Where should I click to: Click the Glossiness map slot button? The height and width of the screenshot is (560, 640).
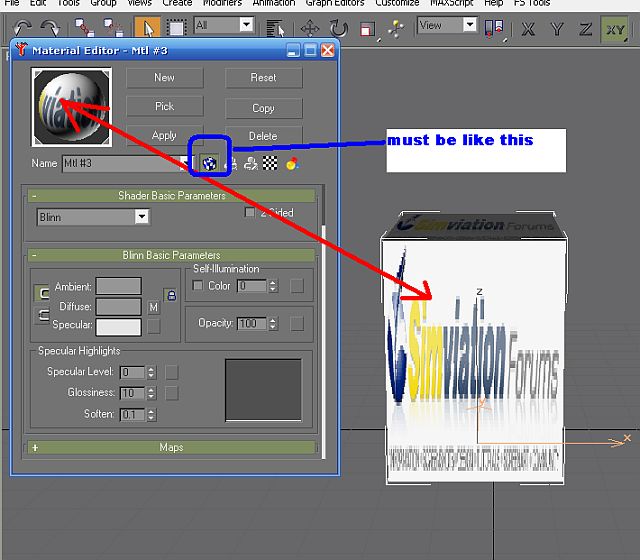171,393
